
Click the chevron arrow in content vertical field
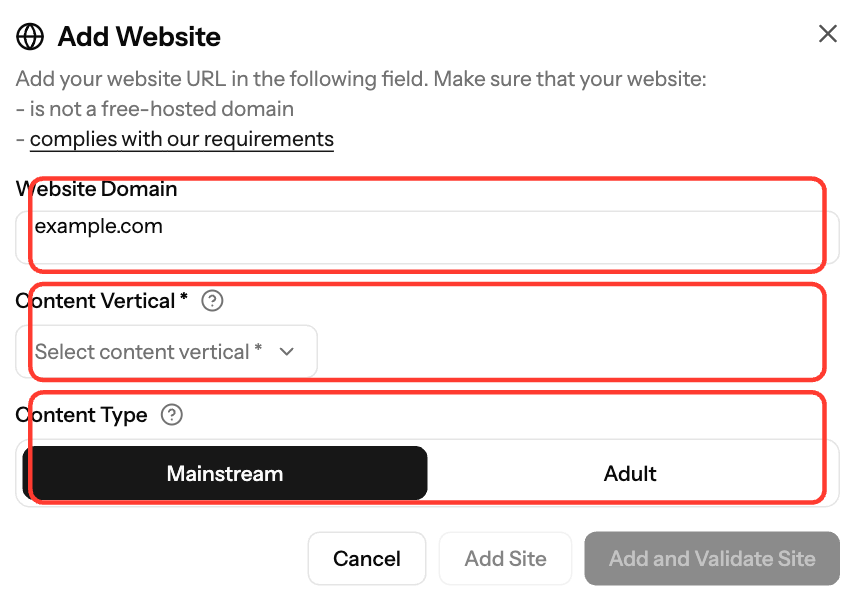pos(287,352)
